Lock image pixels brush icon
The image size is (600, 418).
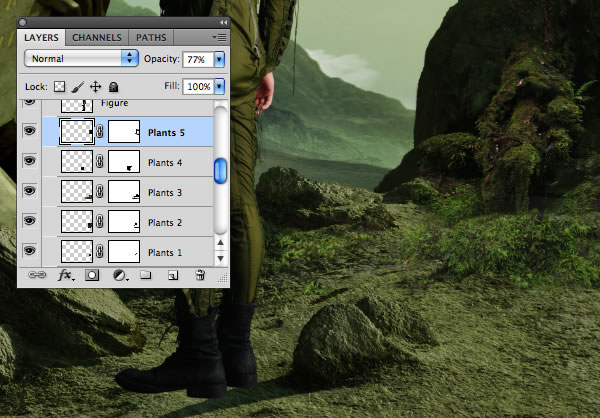78,87
